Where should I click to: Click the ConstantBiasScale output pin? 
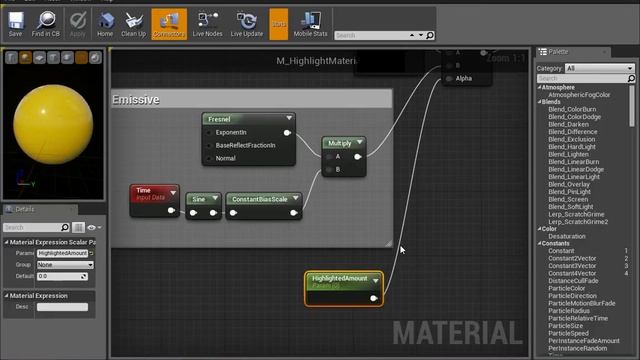coord(293,213)
